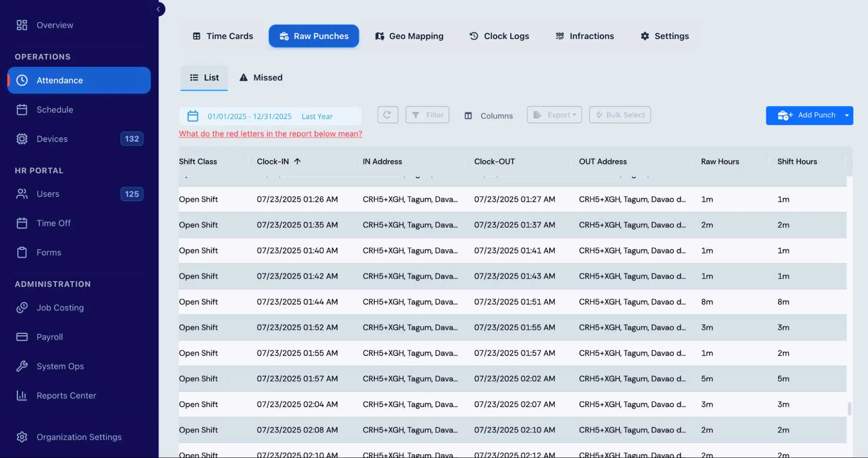Expand the Add Punch dropdown arrow
The image size is (868, 458).
pyautogui.click(x=847, y=115)
